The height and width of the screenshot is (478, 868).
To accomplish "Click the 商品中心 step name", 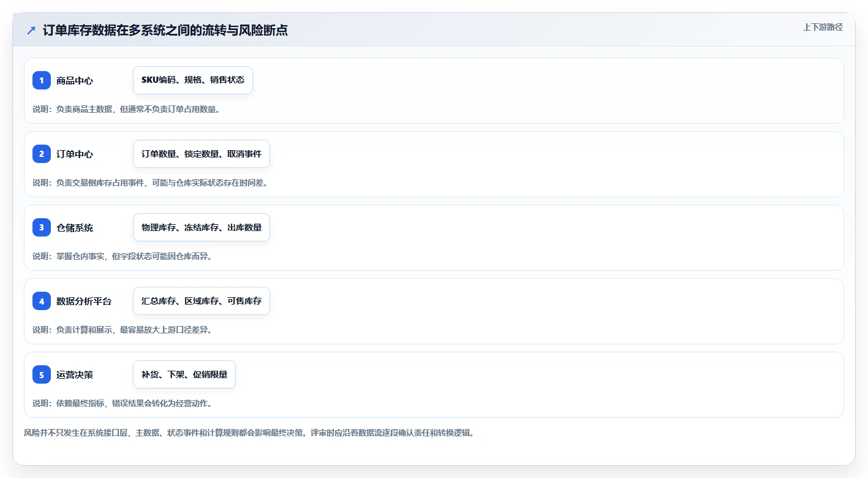I will [x=75, y=80].
